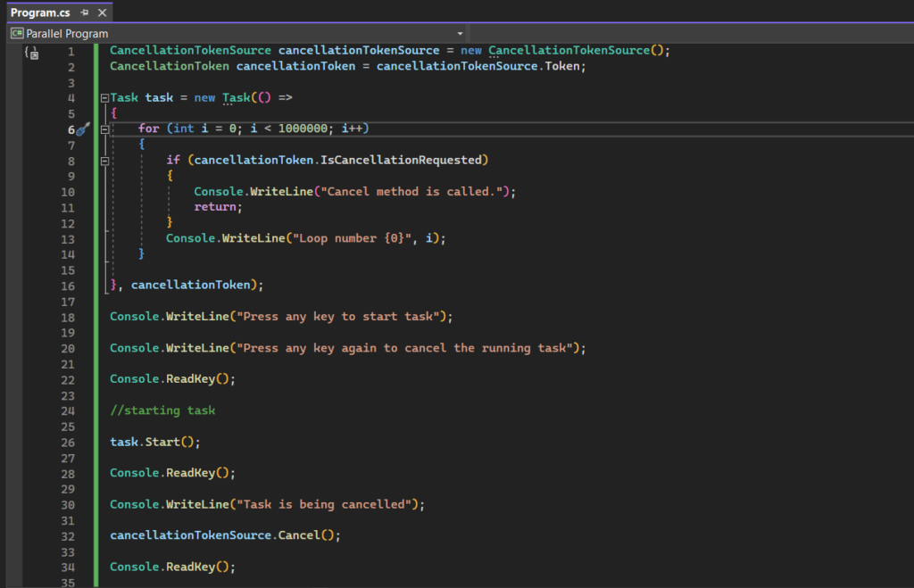
Task: Click the i++ increment expression
Action: click(352, 128)
